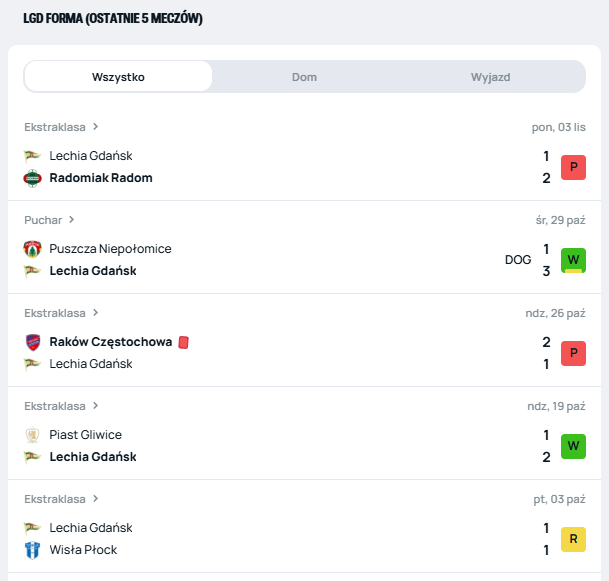This screenshot has width=609, height=581.
Task: Expand Ekstraklasa chevron above Radomiak match
Action: coord(96,127)
